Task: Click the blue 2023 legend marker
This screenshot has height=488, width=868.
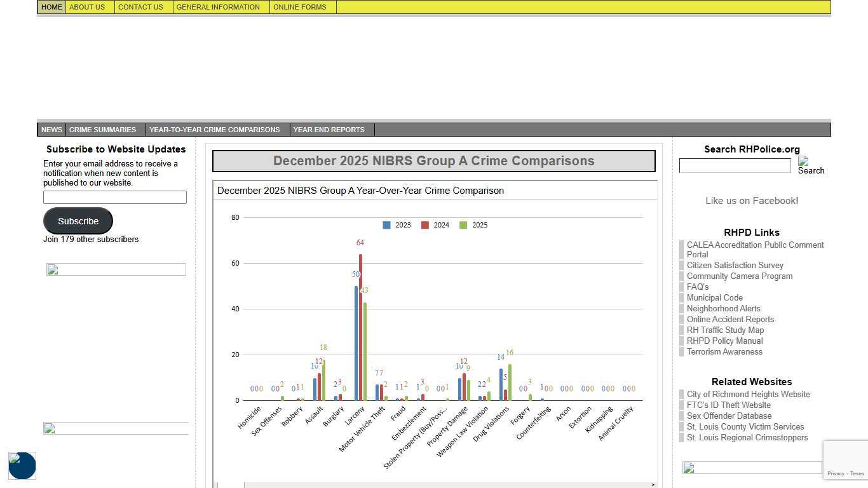Action: [x=386, y=225]
